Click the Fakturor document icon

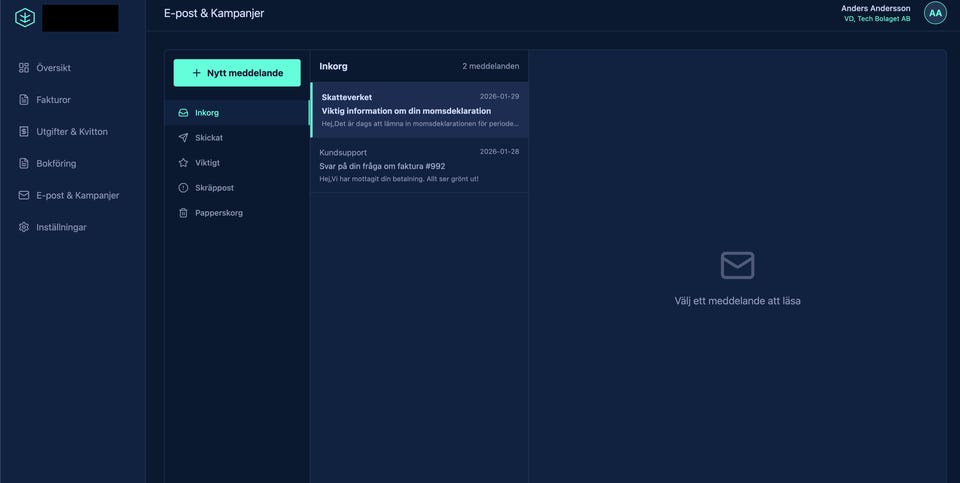point(24,100)
